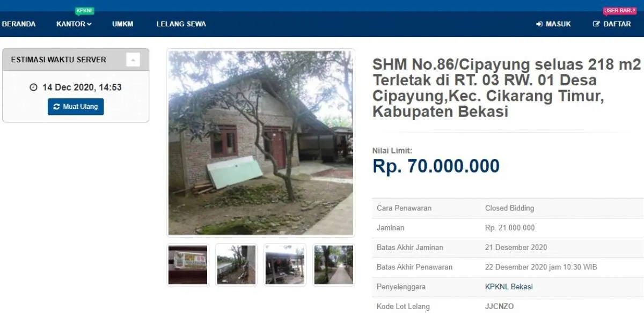The height and width of the screenshot is (323, 644).
Task: Open the UMKM menu item
Action: pyautogui.click(x=123, y=24)
